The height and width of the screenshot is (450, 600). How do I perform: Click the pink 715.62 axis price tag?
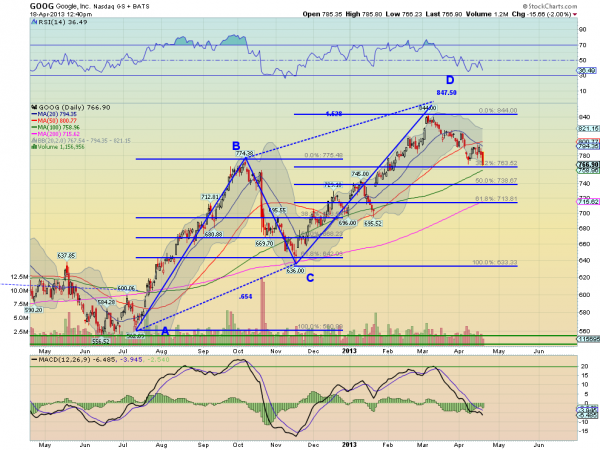(x=589, y=202)
